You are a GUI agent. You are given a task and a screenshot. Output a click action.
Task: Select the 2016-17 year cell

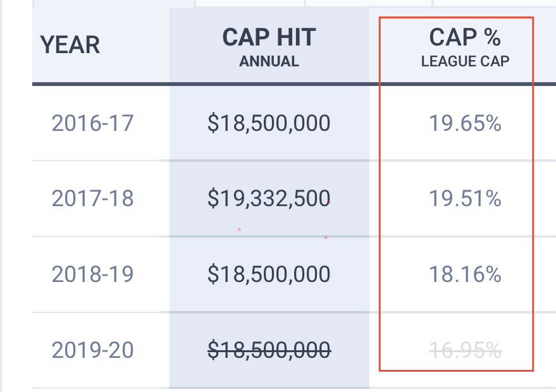click(x=92, y=123)
